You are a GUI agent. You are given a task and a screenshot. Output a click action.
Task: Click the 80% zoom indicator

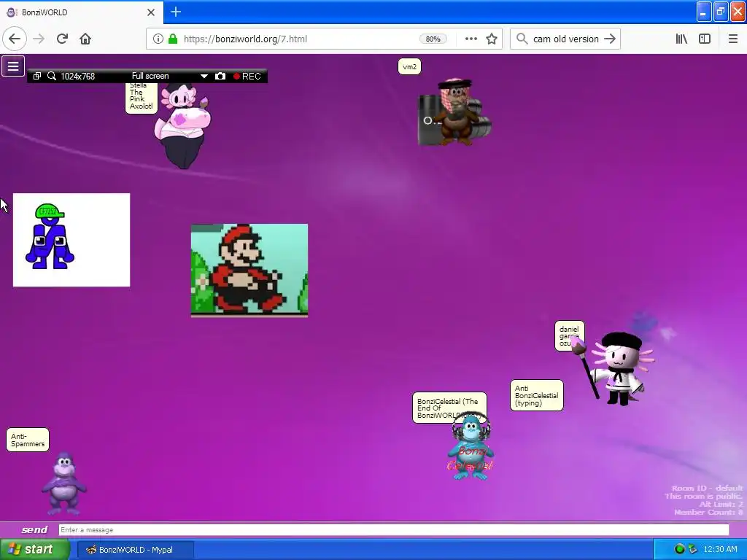433,39
